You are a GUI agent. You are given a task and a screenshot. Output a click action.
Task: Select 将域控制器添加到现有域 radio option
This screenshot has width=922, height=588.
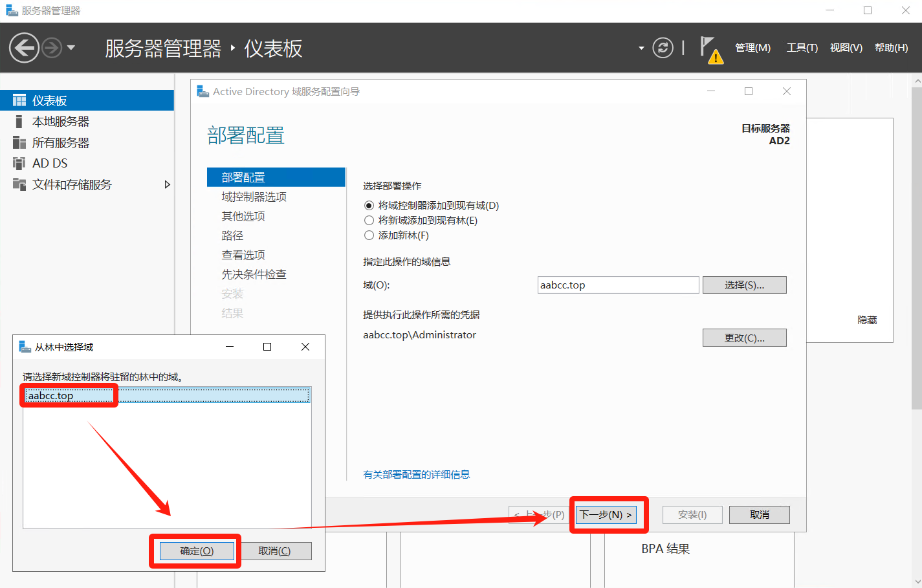pos(369,206)
